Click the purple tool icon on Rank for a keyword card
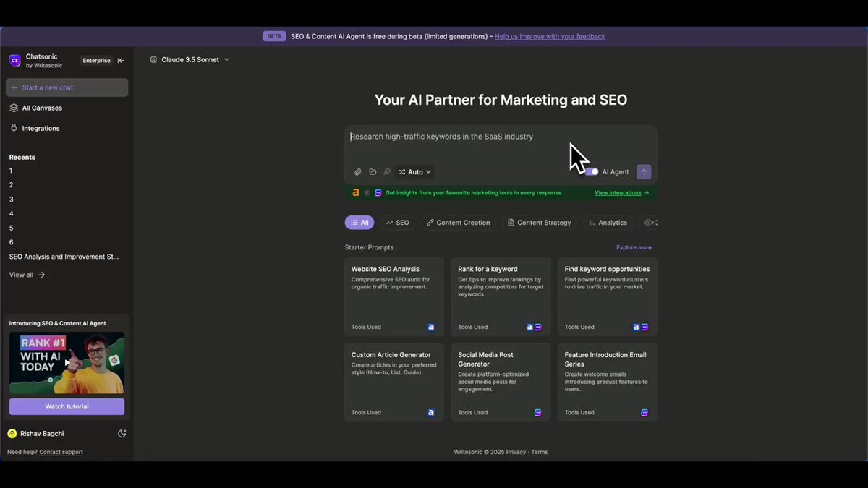 (x=538, y=327)
